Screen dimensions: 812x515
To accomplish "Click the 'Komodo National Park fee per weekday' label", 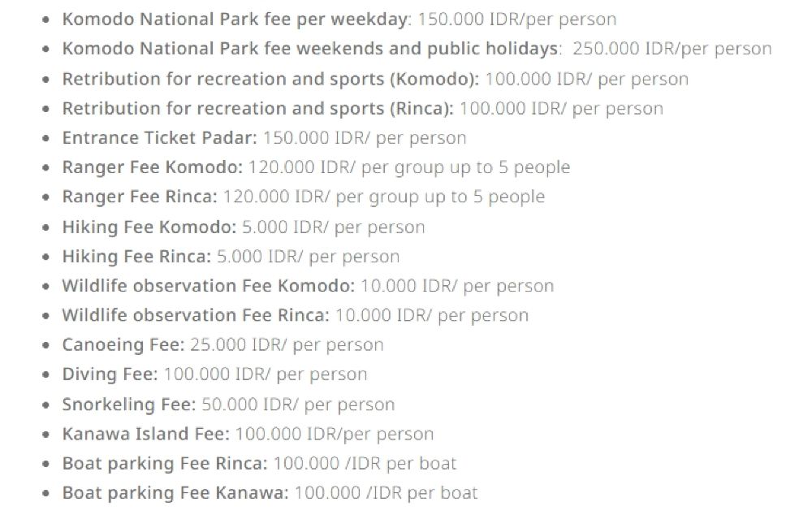I will pos(235,19).
